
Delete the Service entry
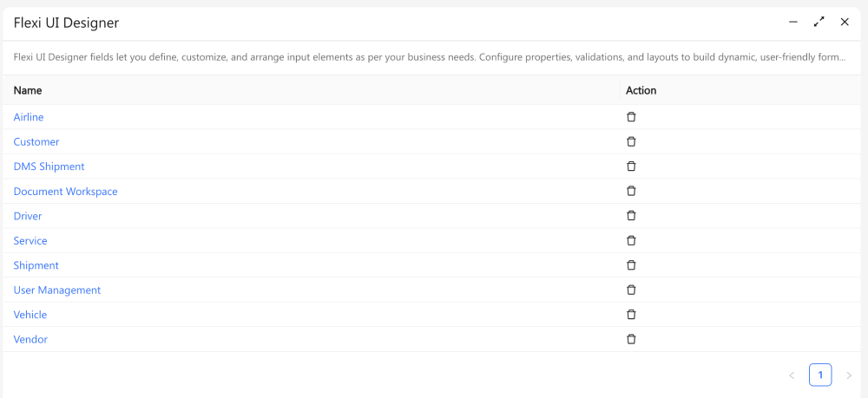pos(631,240)
